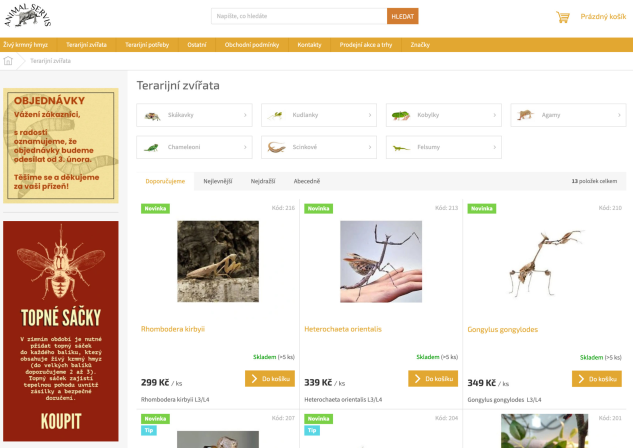The image size is (633, 448).
Task: Open the OBJEDNÁVKY announcement banner
Action: (x=61, y=145)
